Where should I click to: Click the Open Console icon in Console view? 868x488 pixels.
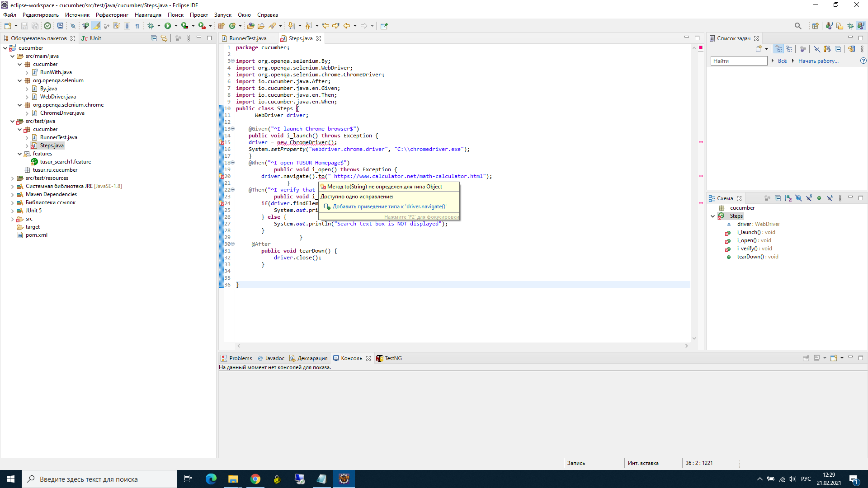(x=834, y=358)
